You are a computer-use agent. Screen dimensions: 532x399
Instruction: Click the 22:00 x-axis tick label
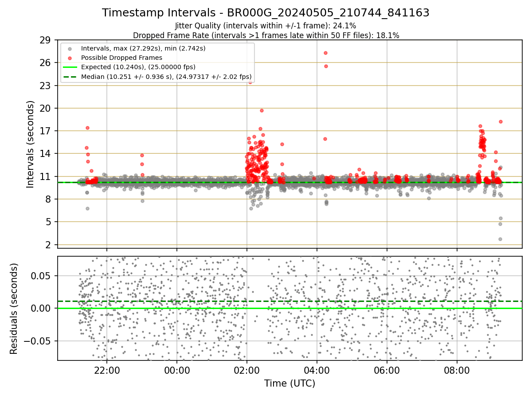click(106, 370)
